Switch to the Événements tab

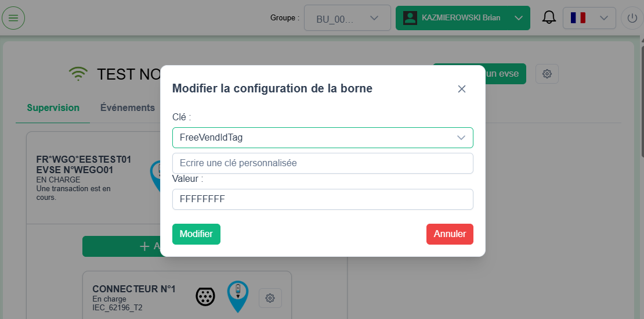pos(128,107)
